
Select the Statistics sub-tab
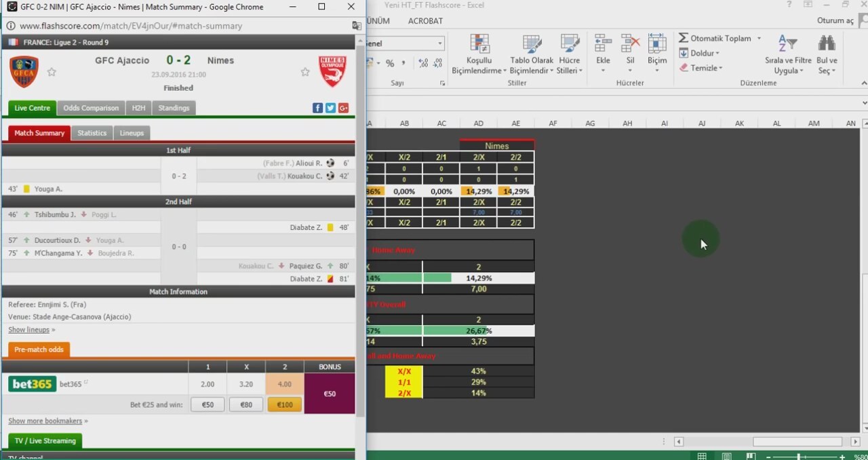[x=92, y=133]
